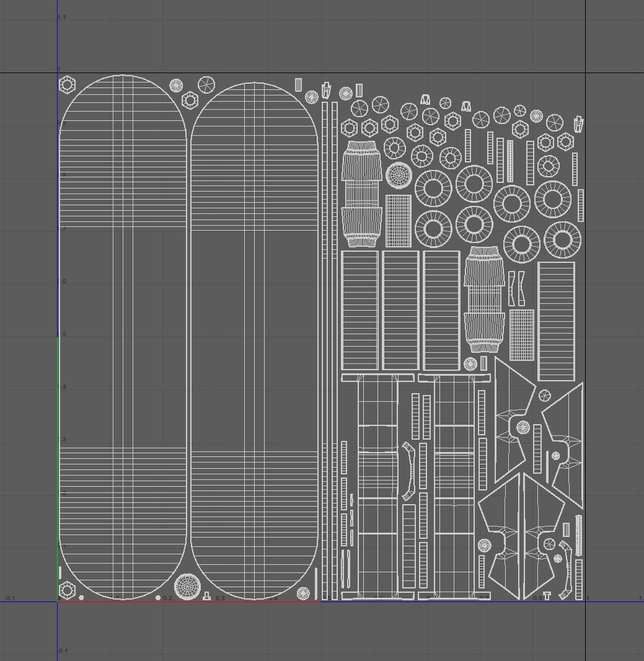Select the small square grid-mesh patch beside the lower engine shell

(522, 335)
